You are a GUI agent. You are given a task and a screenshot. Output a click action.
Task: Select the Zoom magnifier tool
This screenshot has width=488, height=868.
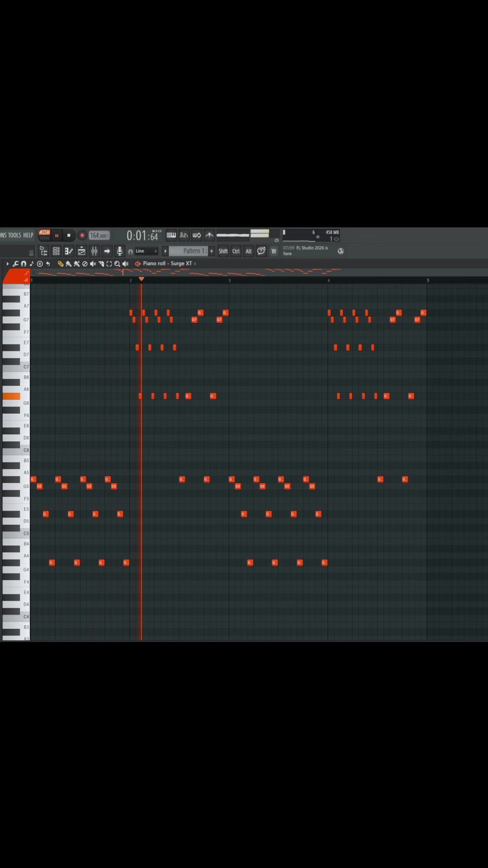click(x=117, y=264)
